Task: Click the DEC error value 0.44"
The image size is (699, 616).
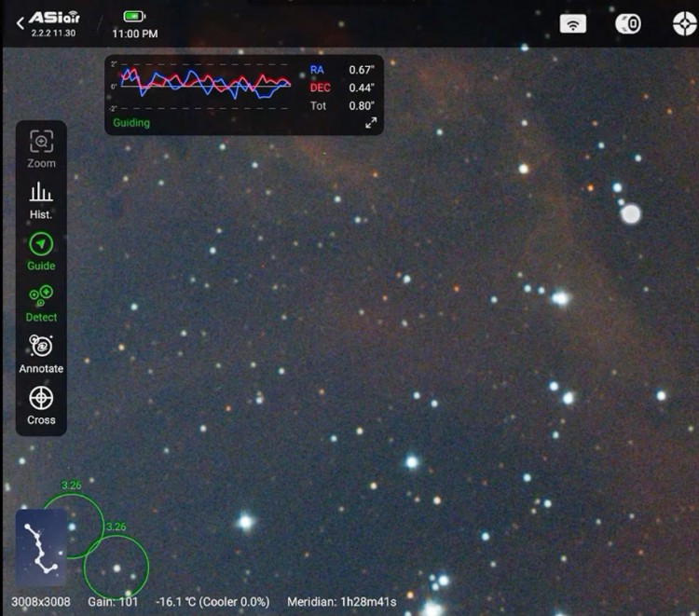Action: click(362, 88)
